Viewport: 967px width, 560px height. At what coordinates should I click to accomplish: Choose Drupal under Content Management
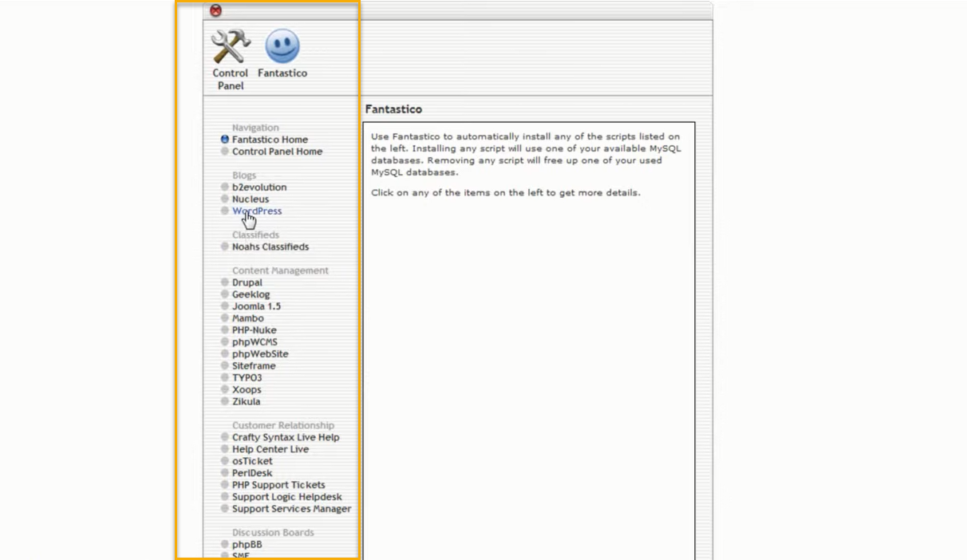point(247,282)
